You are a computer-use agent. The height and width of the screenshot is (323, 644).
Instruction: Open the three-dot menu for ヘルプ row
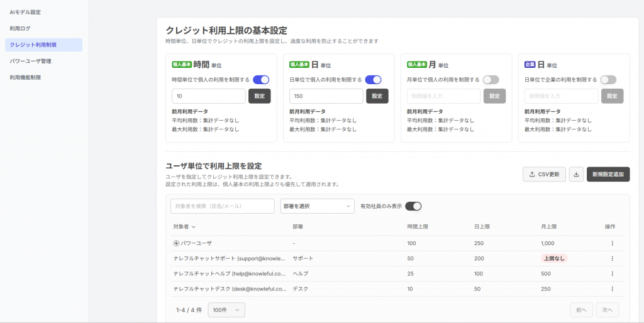tap(612, 273)
